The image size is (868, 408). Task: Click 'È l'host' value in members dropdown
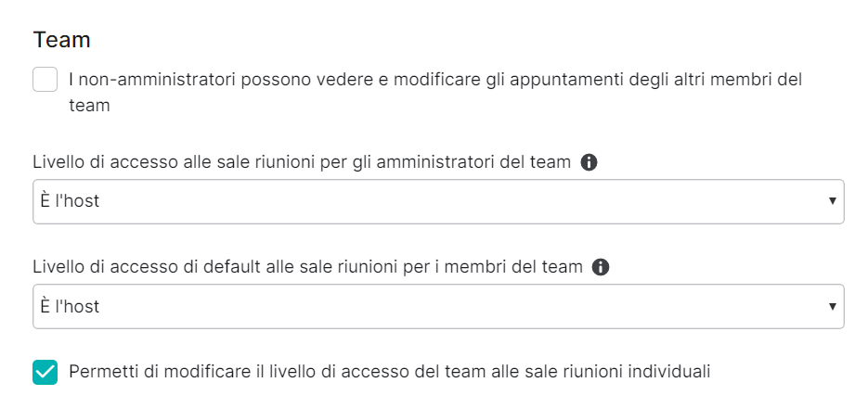[x=70, y=306]
